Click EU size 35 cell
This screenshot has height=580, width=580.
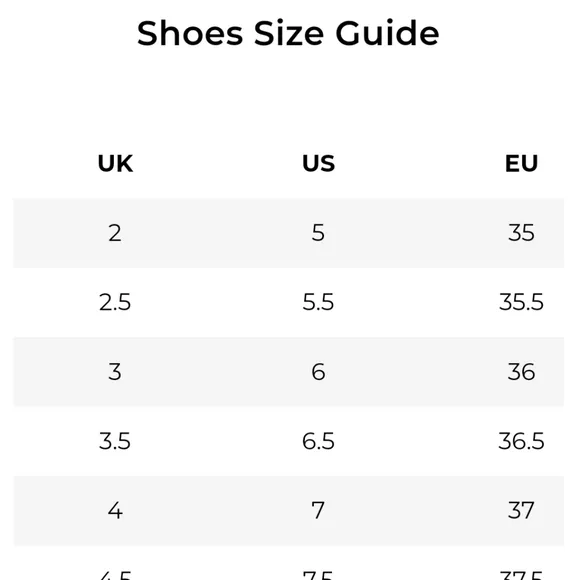521,233
